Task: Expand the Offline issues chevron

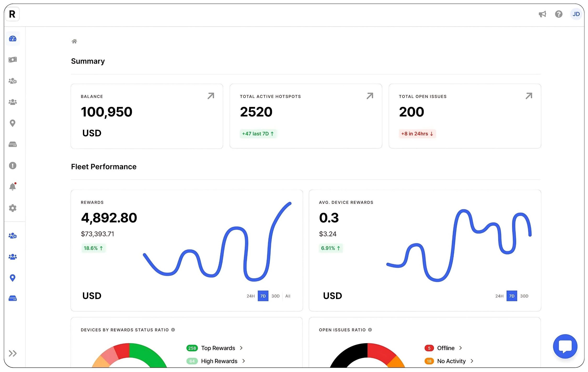Action: (x=461, y=348)
